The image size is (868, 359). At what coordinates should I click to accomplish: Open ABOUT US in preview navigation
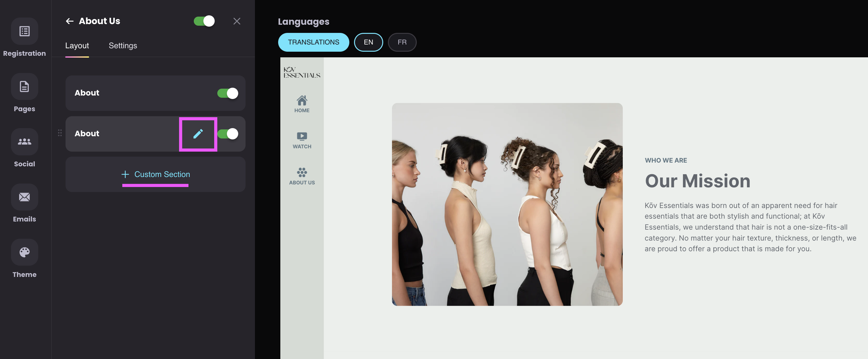[x=302, y=177]
